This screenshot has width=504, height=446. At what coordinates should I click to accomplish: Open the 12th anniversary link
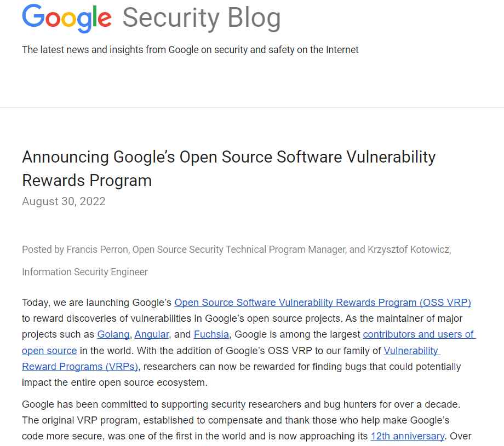click(x=407, y=436)
